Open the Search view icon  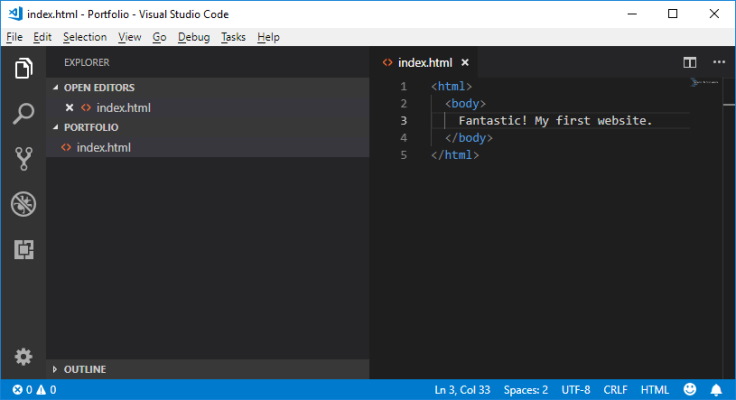tap(23, 113)
